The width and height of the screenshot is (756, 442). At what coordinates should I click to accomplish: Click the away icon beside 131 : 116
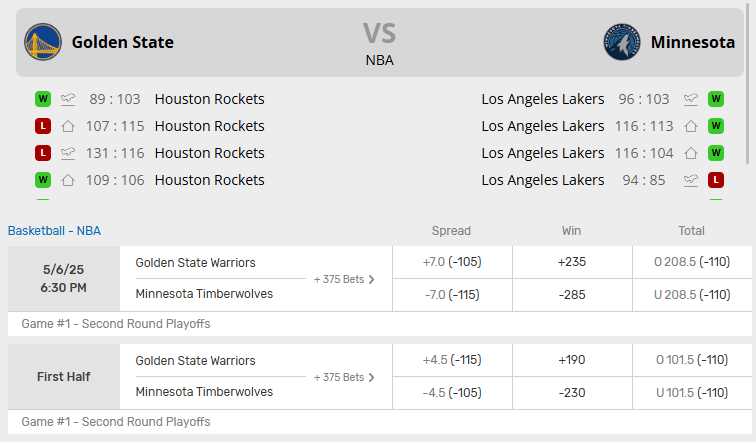(68, 153)
